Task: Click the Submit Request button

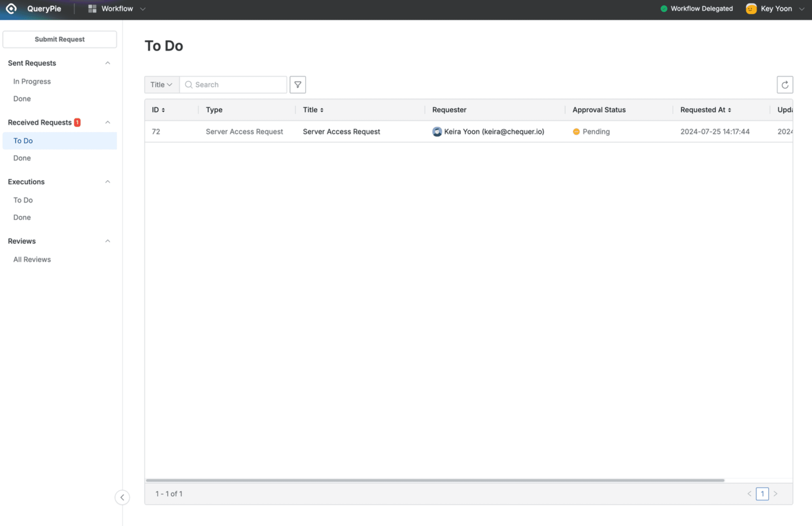Action: tap(59, 39)
